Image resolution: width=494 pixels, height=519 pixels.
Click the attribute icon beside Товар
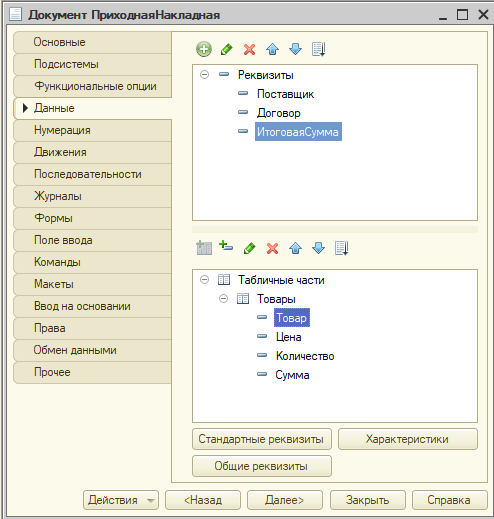(x=262, y=317)
